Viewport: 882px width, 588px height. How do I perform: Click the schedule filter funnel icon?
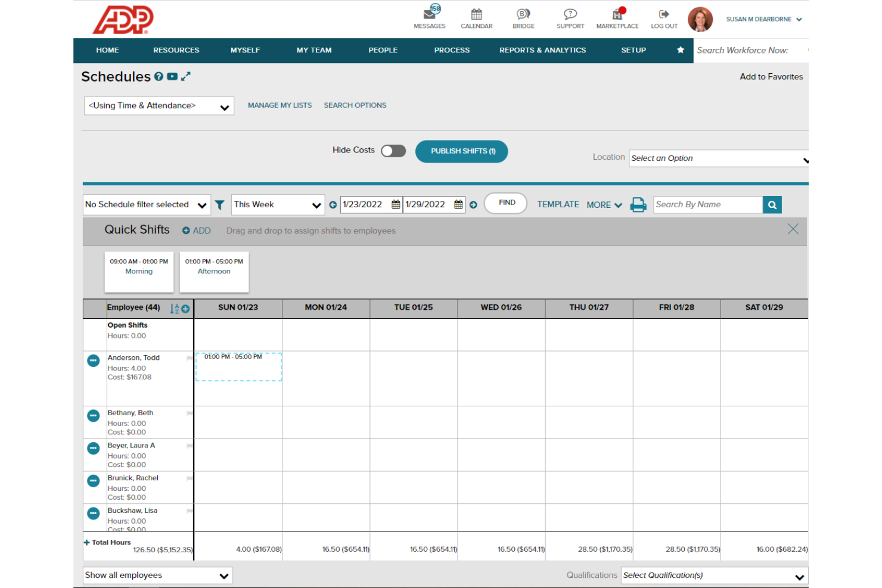coord(219,205)
